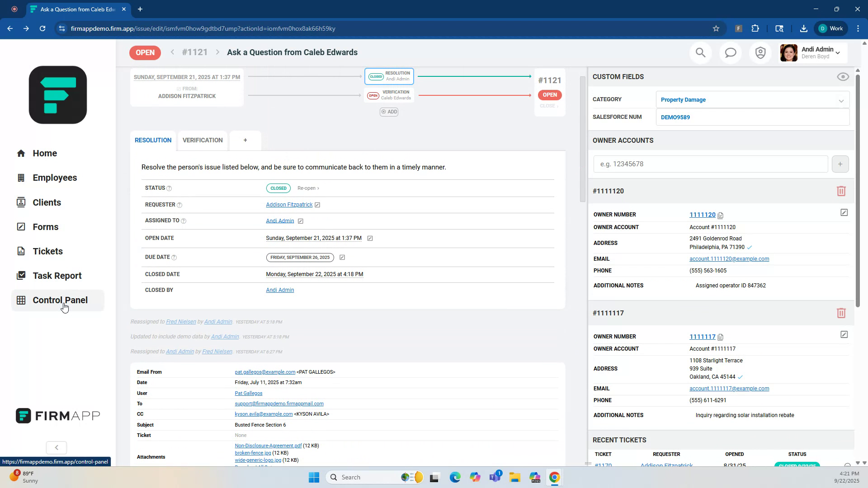Edit owner #1111117 via its pencil icon
Image resolution: width=868 pixels, height=488 pixels.
(844, 334)
